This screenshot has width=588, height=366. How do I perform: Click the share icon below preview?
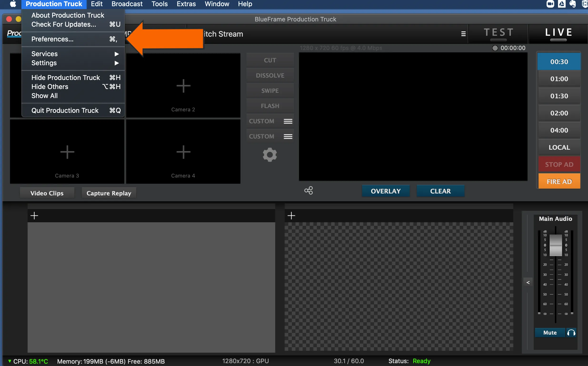click(309, 191)
